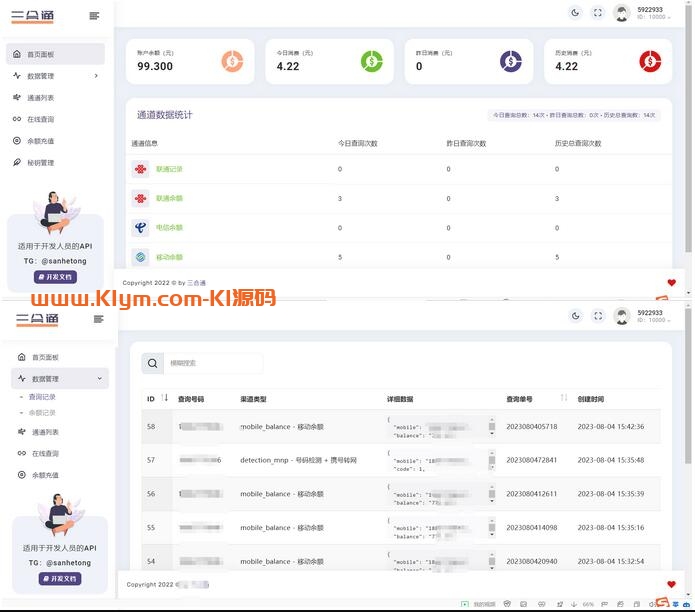
Task: Toggle dark mode moon on the dashboard header
Action: (575, 13)
